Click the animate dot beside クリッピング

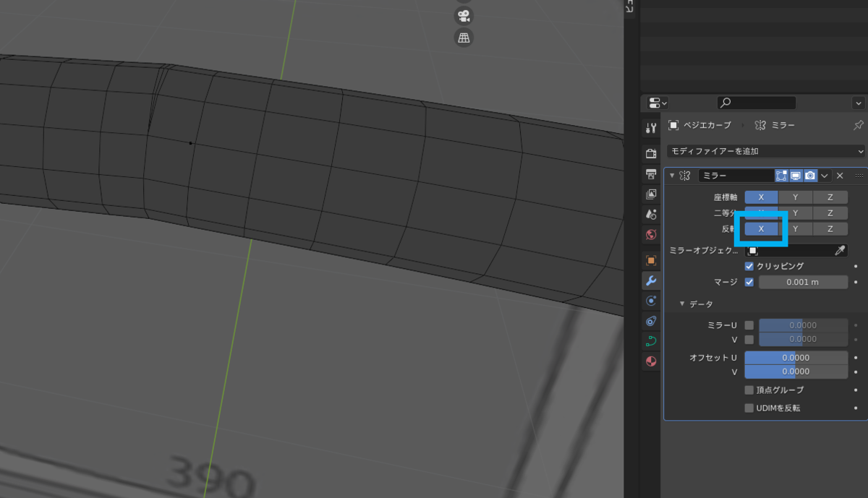tap(856, 266)
